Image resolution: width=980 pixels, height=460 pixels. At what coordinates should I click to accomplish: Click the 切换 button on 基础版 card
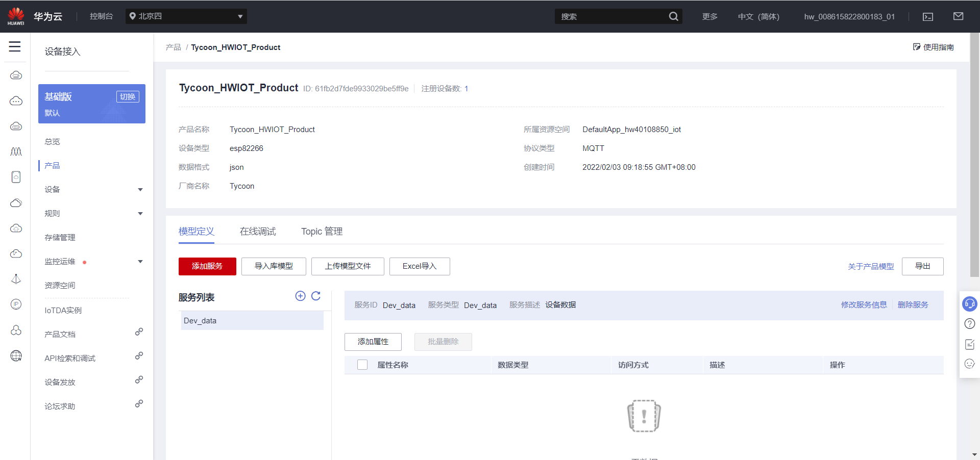coord(128,97)
